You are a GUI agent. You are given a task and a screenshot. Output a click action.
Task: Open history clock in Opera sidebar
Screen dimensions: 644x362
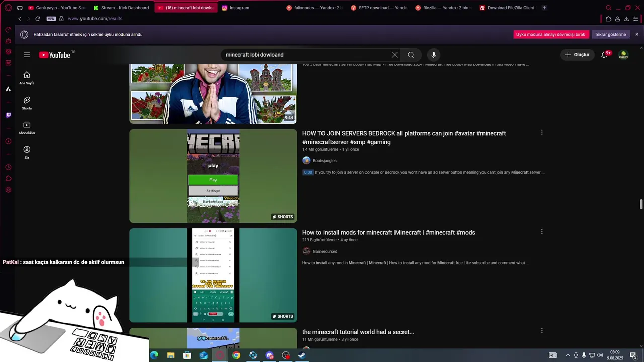pyautogui.click(x=8, y=167)
